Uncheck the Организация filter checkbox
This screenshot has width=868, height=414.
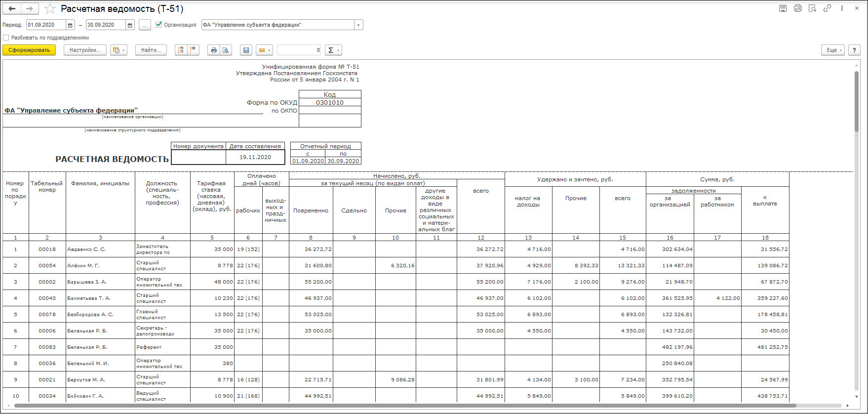(x=158, y=24)
